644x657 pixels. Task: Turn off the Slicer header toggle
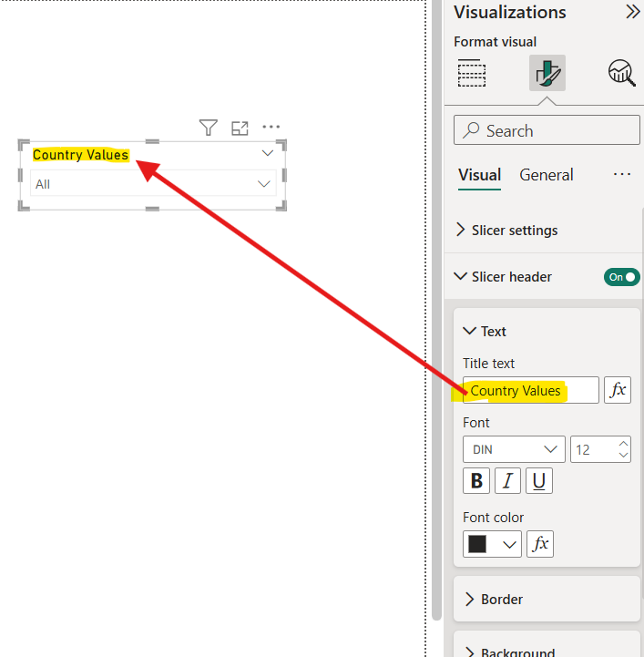[x=621, y=277]
